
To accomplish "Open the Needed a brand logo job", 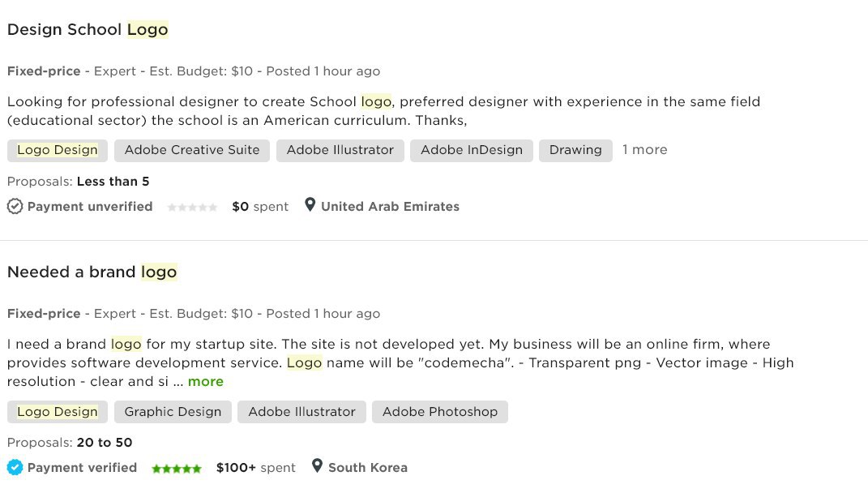I will coord(92,272).
